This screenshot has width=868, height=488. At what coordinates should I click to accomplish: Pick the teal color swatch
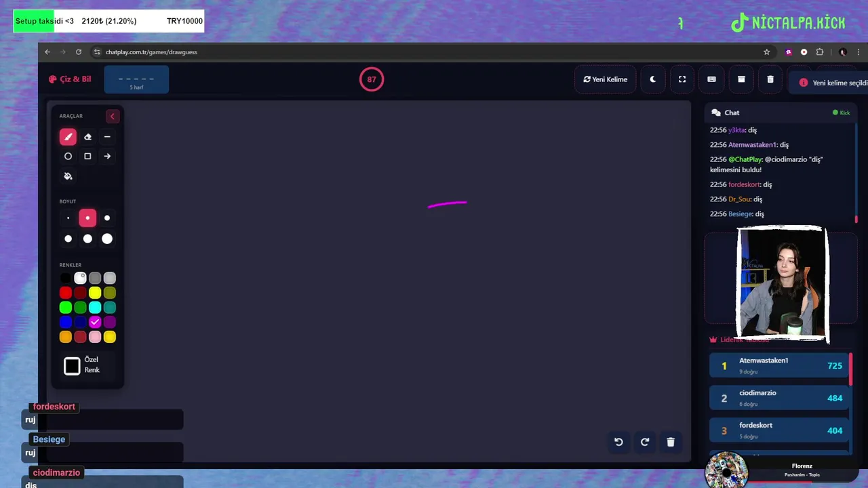tap(110, 308)
